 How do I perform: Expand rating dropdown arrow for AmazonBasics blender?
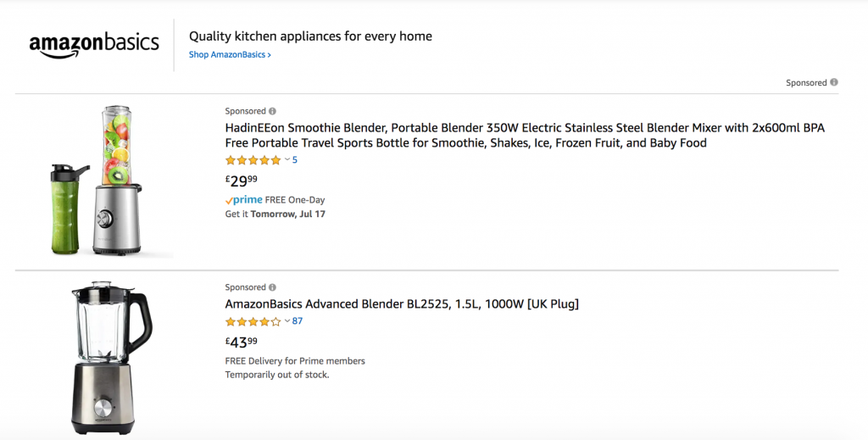(x=287, y=321)
